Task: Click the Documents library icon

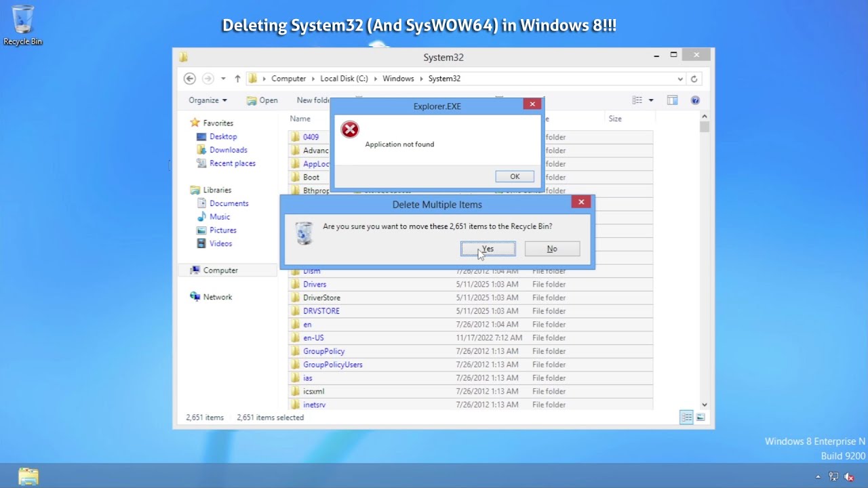Action: click(201, 203)
